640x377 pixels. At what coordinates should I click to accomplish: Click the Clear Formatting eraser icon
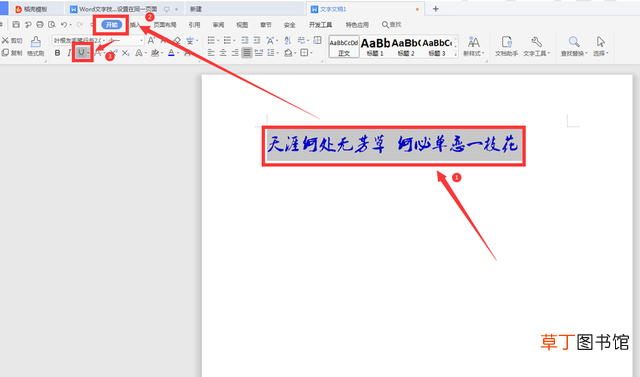coord(177,40)
